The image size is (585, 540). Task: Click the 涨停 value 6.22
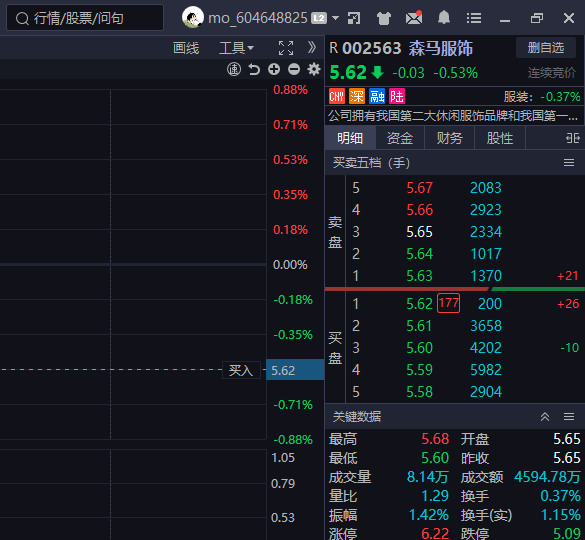[x=435, y=534]
